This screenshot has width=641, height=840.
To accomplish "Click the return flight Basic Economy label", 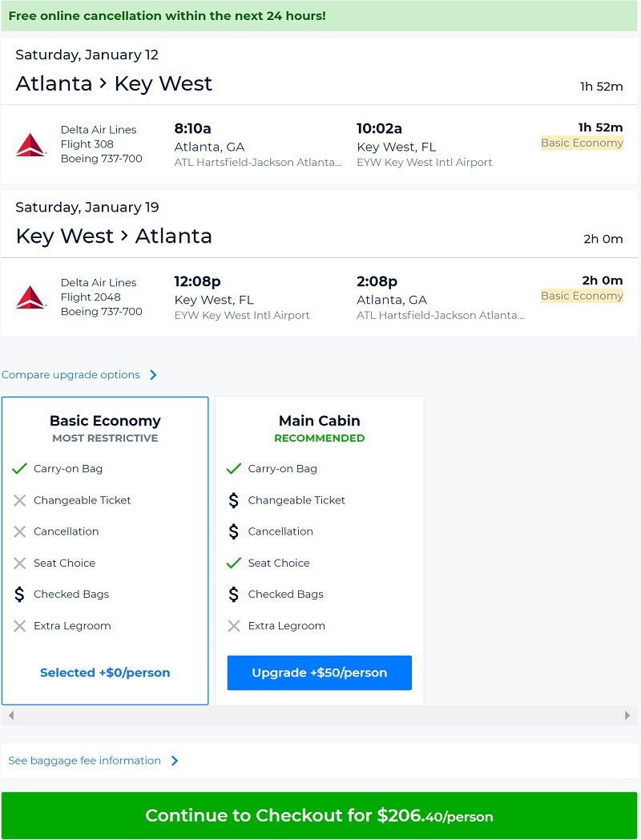I will (x=582, y=296).
